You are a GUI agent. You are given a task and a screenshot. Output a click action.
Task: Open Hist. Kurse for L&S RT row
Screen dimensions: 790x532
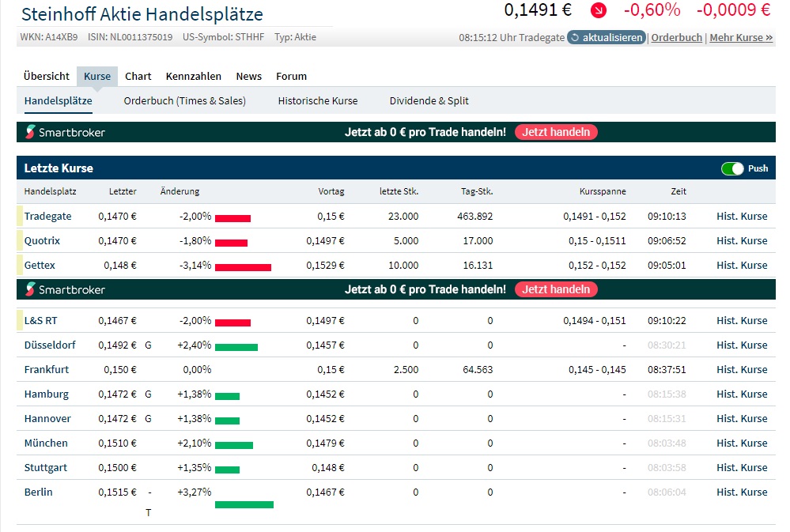pos(742,321)
